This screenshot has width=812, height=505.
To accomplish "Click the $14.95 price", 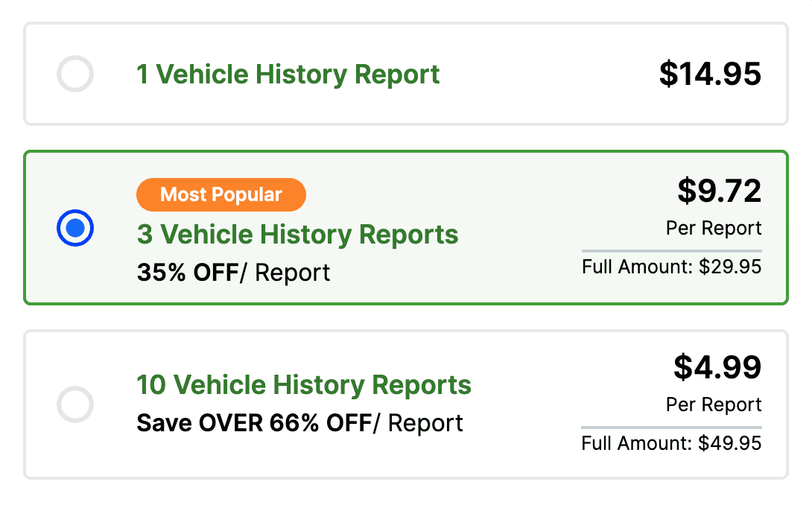I will [x=710, y=74].
